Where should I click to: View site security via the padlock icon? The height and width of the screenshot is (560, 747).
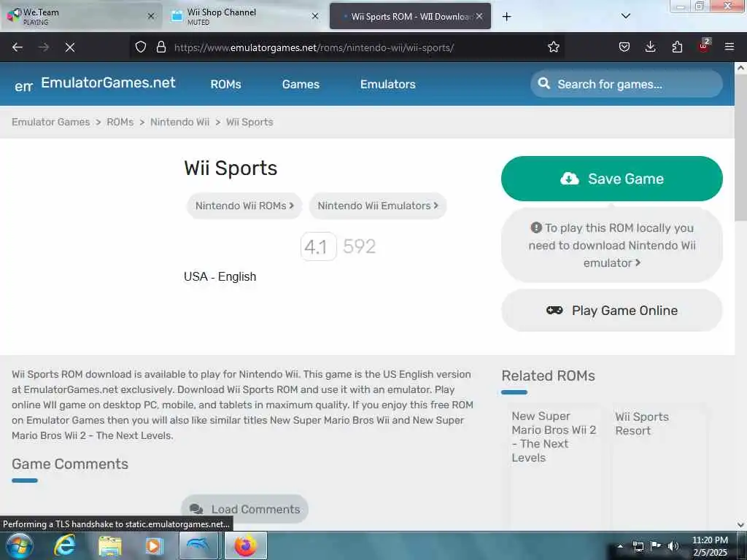pos(161,47)
